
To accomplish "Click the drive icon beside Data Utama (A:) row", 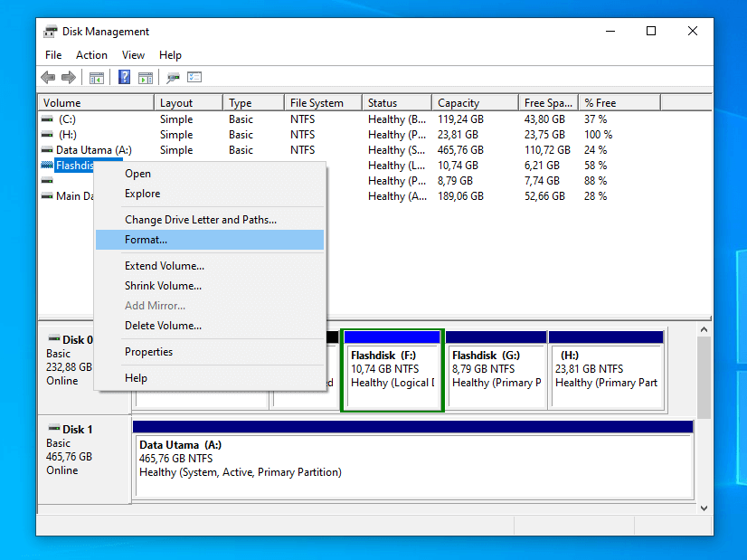I will pyautogui.click(x=47, y=149).
